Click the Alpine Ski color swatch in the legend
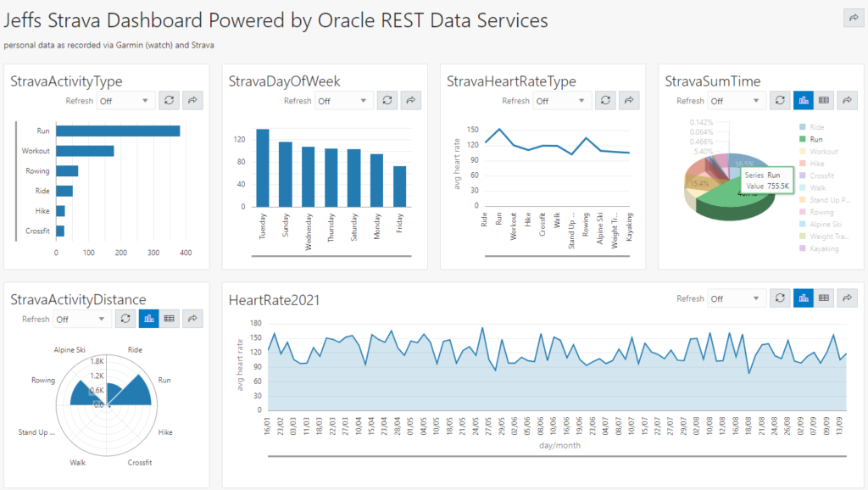 803,225
